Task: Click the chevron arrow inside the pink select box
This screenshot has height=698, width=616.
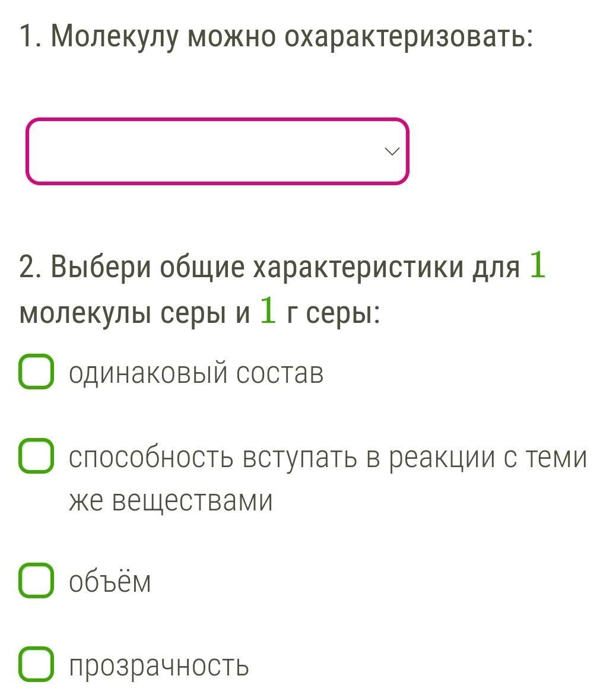Action: (x=392, y=151)
